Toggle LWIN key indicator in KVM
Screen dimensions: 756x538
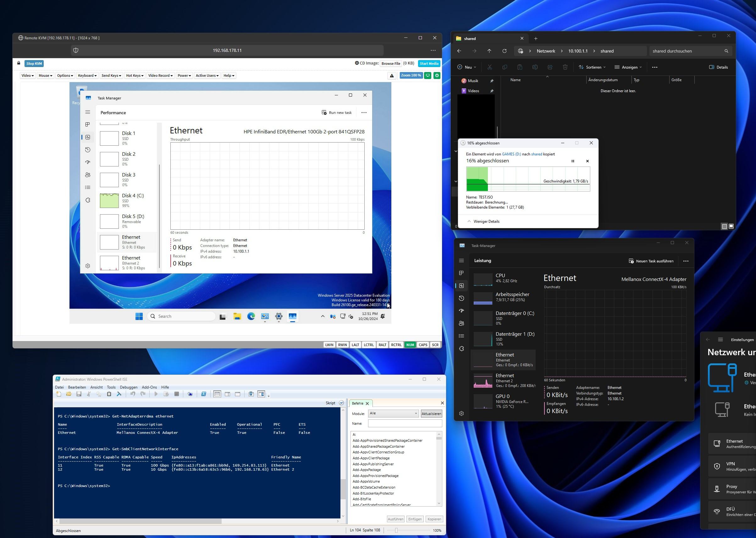click(x=329, y=345)
